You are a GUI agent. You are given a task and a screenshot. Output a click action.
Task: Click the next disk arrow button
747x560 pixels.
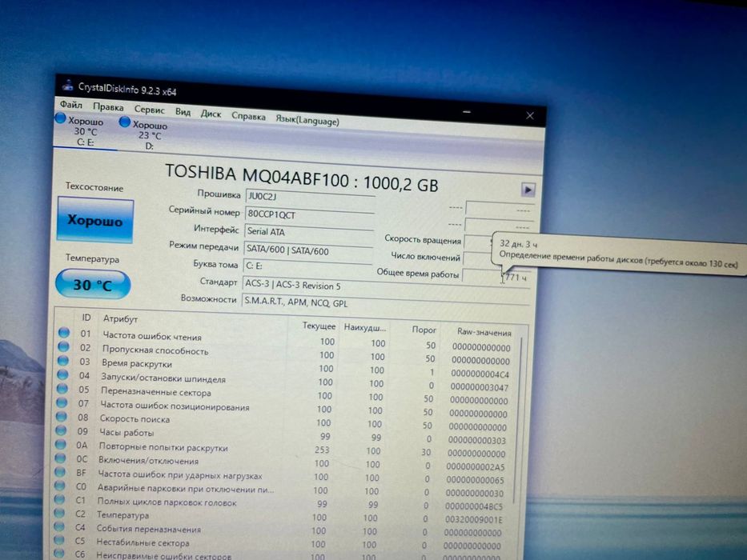click(x=528, y=190)
